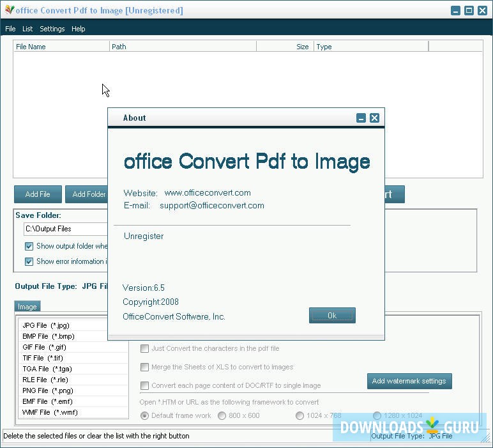
Task: Click the support@officeconvert.com email text
Action: pos(212,205)
